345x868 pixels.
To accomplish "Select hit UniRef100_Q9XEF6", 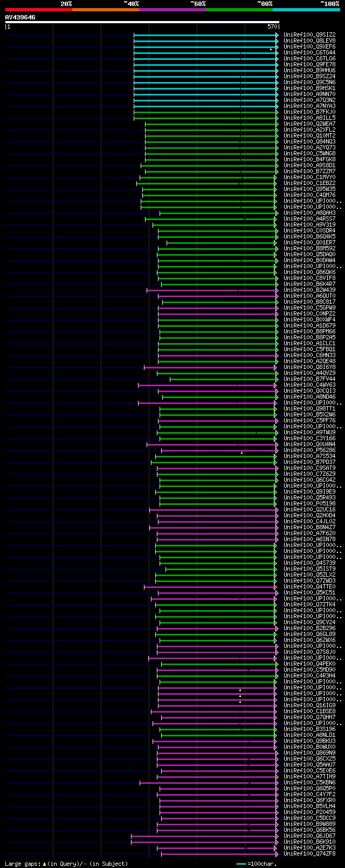I will (x=309, y=47).
